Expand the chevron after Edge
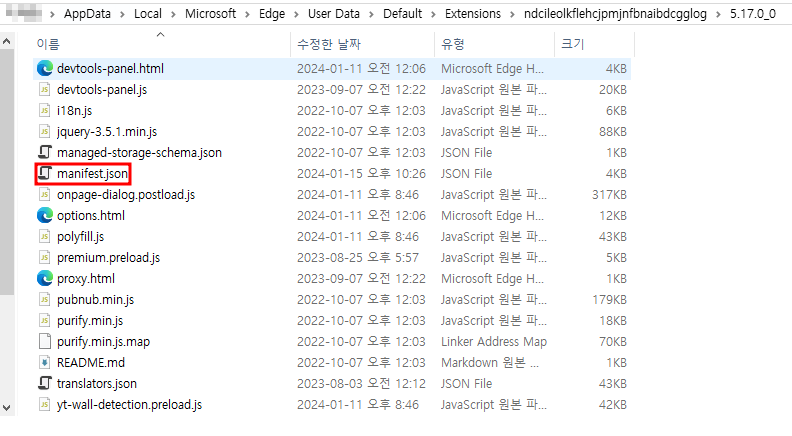792x436 pixels. [x=296, y=14]
